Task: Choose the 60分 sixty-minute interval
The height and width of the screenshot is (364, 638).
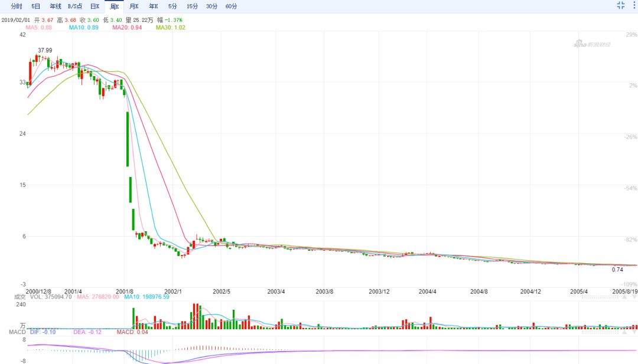Action: tap(231, 6)
